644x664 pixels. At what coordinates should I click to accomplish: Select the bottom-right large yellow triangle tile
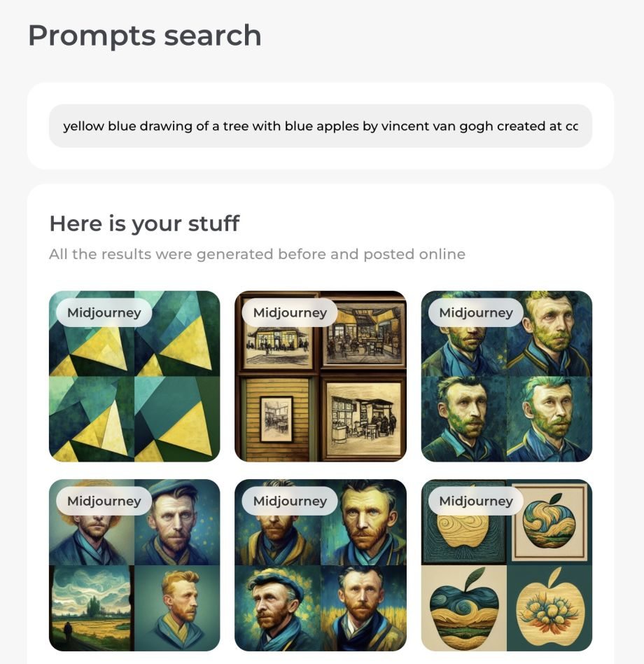(x=177, y=420)
